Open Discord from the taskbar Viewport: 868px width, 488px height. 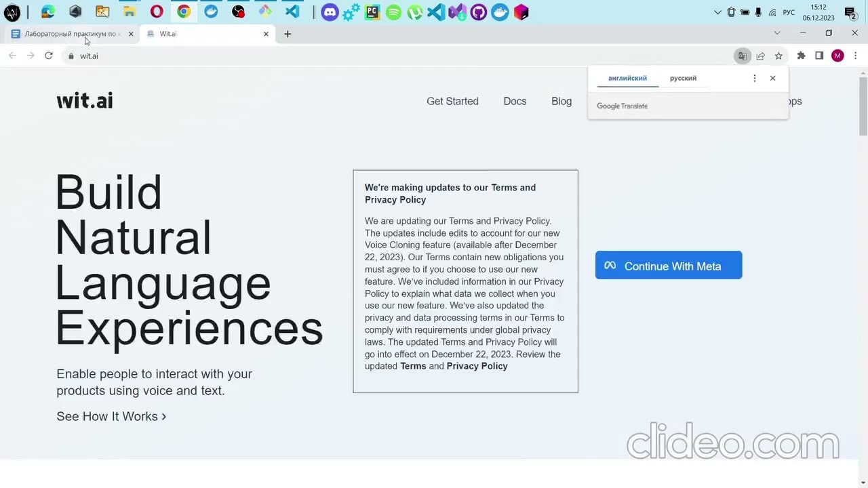point(330,12)
